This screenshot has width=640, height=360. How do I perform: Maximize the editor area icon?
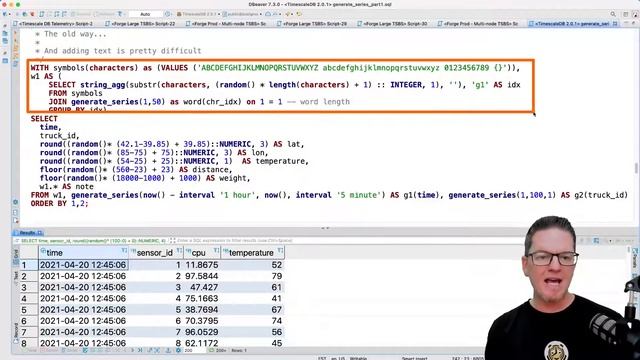coord(634,24)
